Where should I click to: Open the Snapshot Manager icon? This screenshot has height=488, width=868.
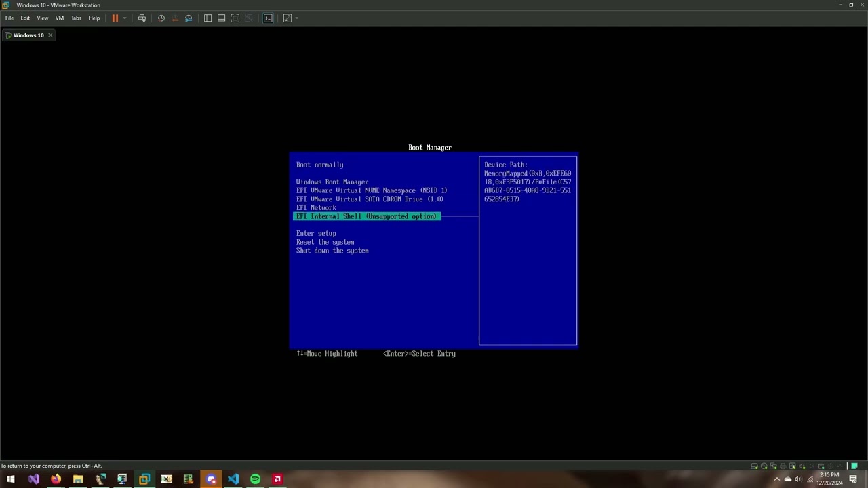(189, 18)
